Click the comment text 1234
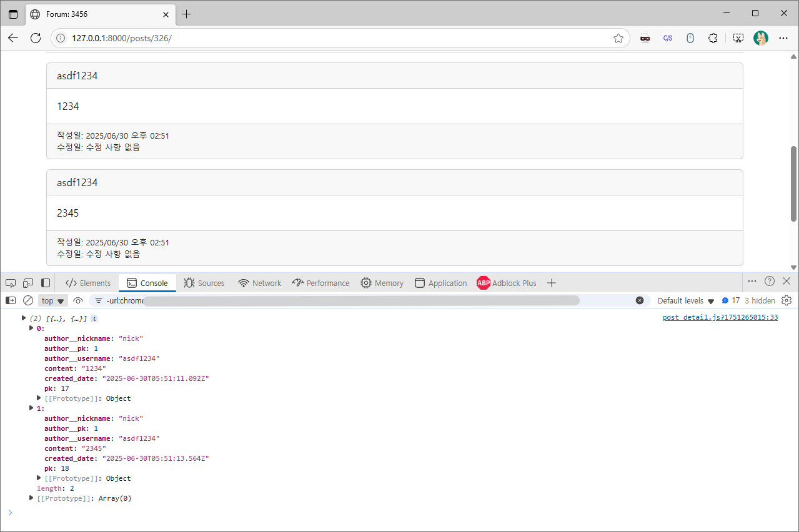Image resolution: width=799 pixels, height=532 pixels. [68, 106]
